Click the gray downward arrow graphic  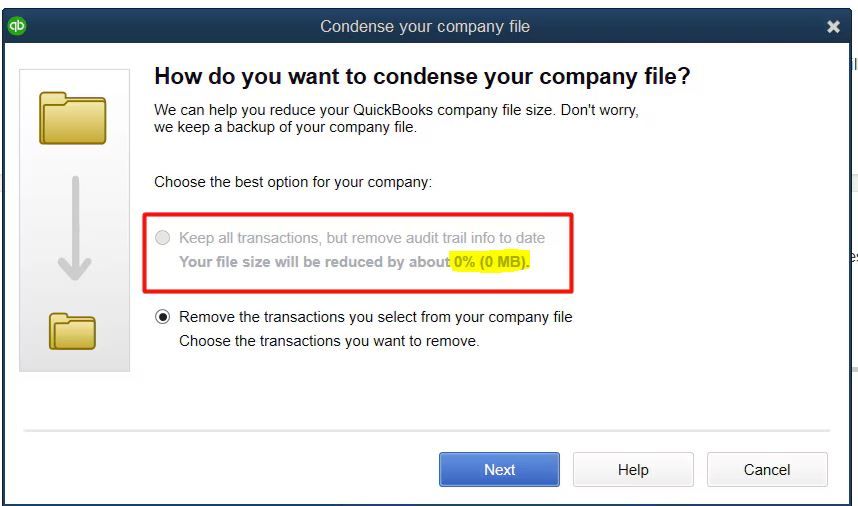pyautogui.click(x=74, y=230)
